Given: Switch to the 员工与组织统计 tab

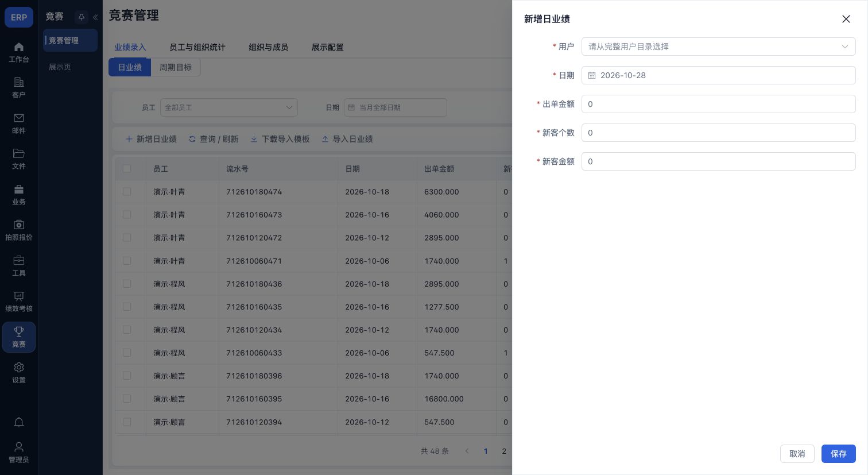Looking at the screenshot, I should click(x=197, y=47).
